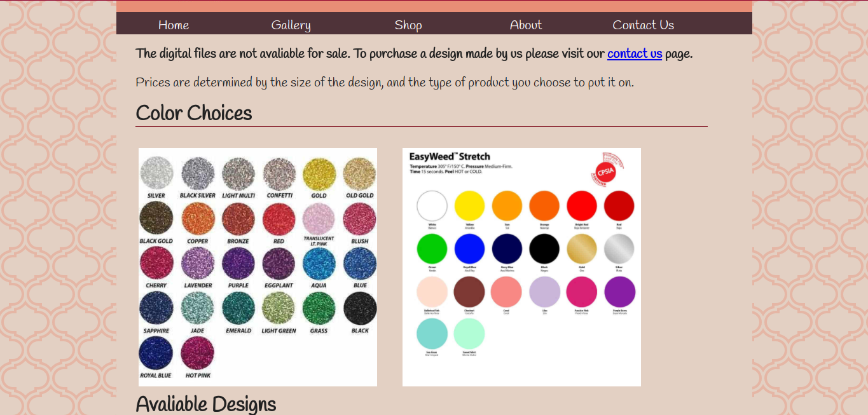Select the Light Green glitter swatch
Viewport: 868px width, 415px height.
[279, 308]
